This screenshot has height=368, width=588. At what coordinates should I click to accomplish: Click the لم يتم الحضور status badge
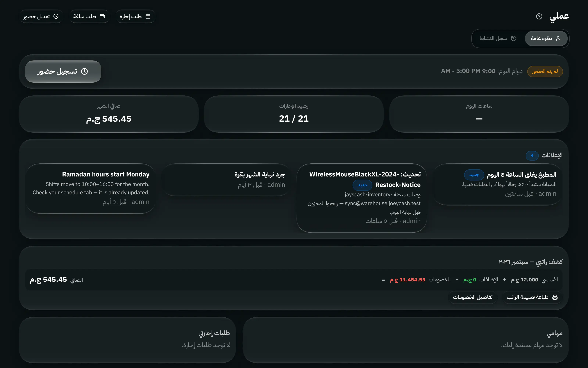pos(545,71)
